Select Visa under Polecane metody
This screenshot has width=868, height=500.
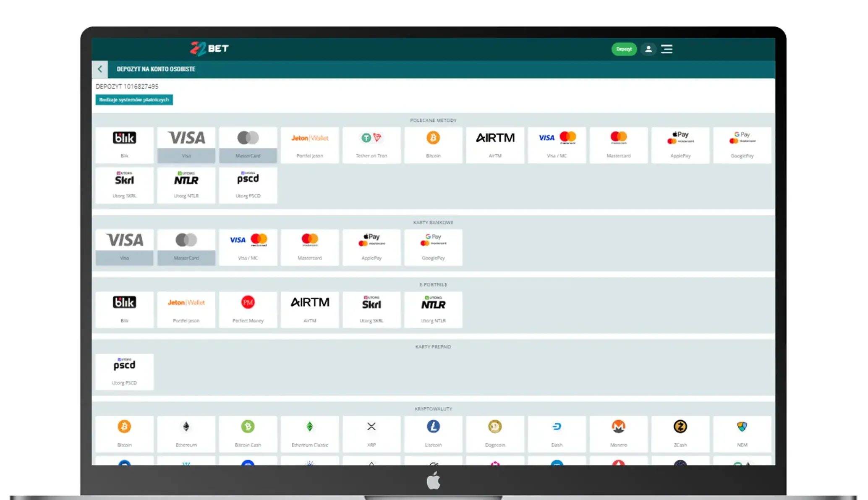(x=186, y=145)
